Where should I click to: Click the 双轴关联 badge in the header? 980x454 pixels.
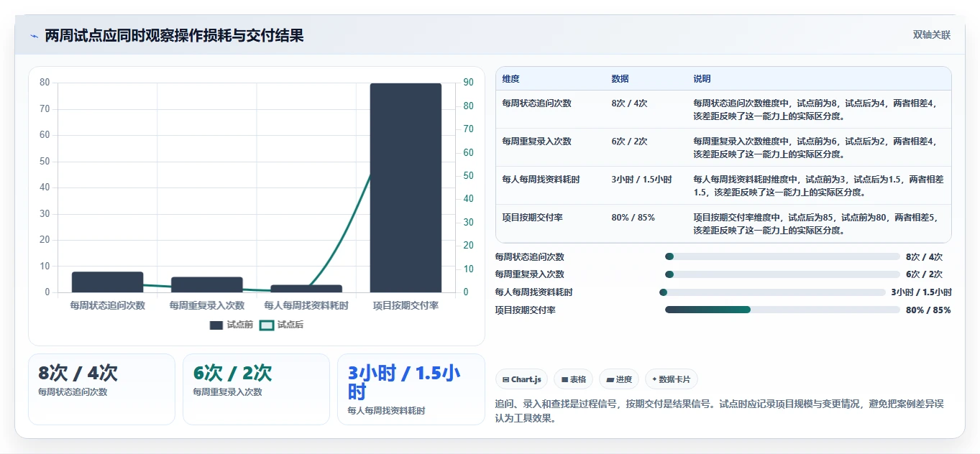(932, 35)
